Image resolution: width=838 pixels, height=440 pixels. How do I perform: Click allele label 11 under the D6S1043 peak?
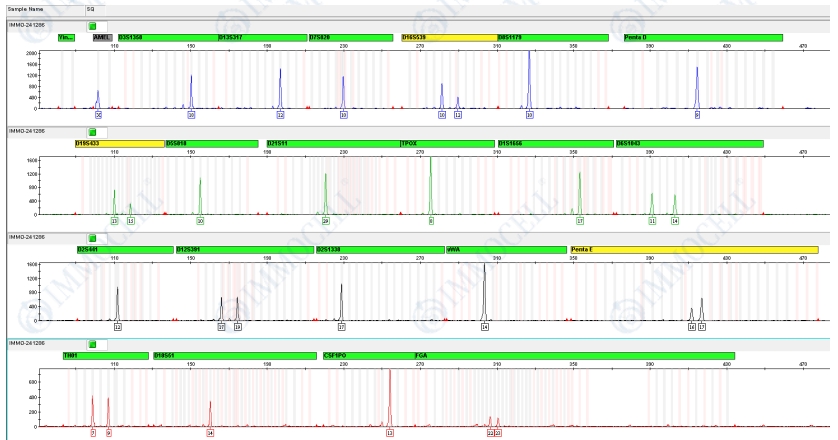tap(652, 221)
